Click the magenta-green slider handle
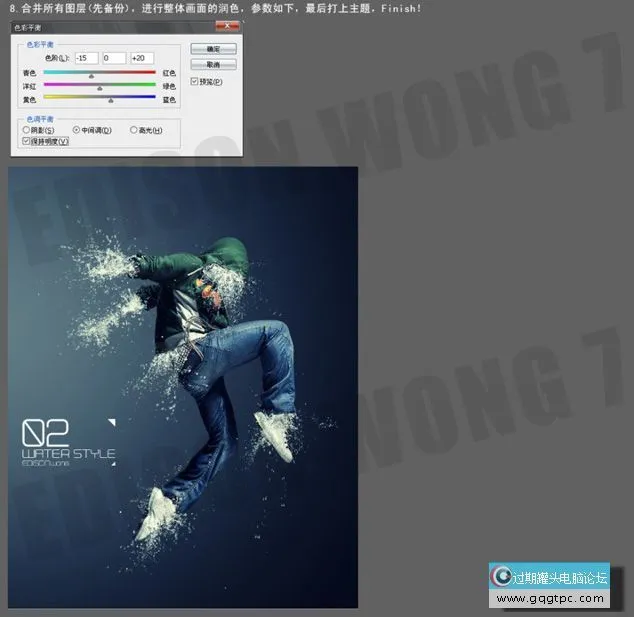The height and width of the screenshot is (617, 634). (100, 88)
